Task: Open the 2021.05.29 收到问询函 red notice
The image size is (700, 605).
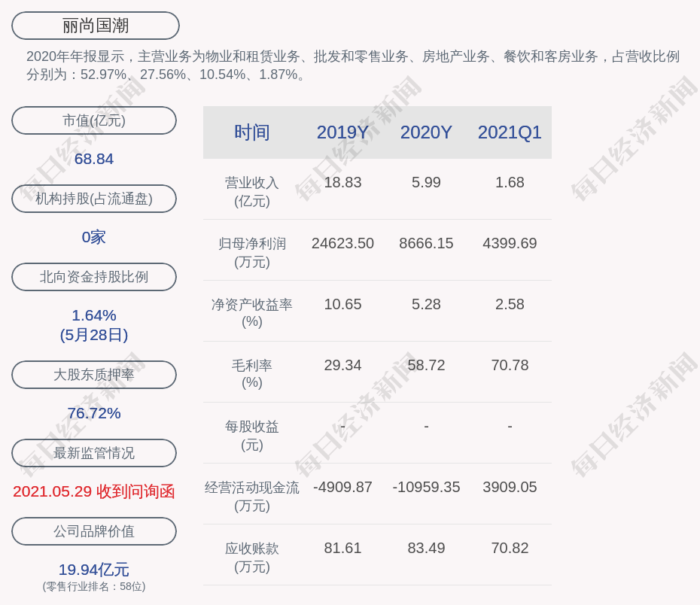Action: pyautogui.click(x=94, y=491)
